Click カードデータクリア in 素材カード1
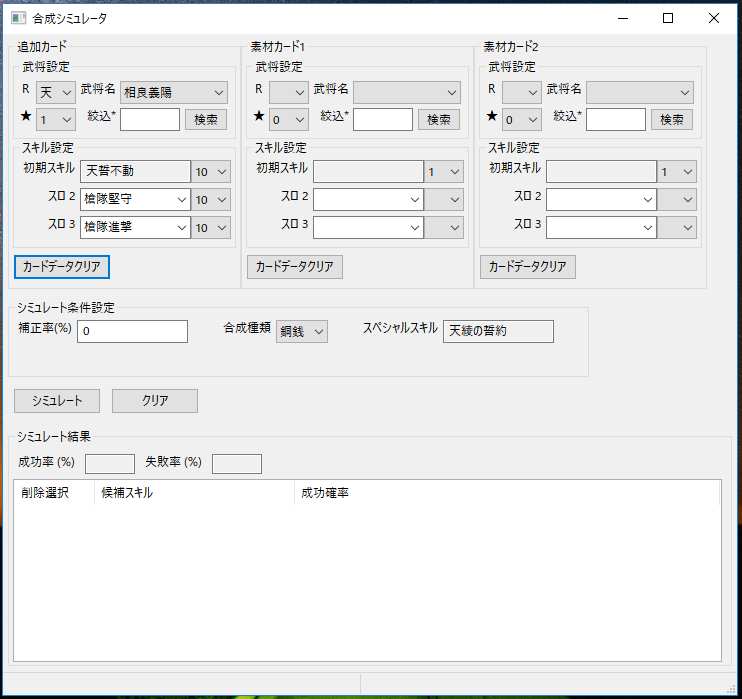 coord(295,267)
